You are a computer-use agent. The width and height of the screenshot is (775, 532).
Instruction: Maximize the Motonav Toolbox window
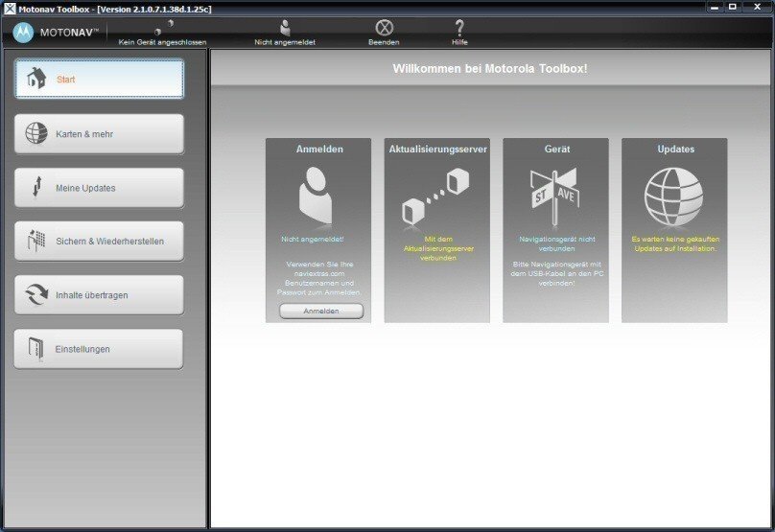(x=733, y=7)
